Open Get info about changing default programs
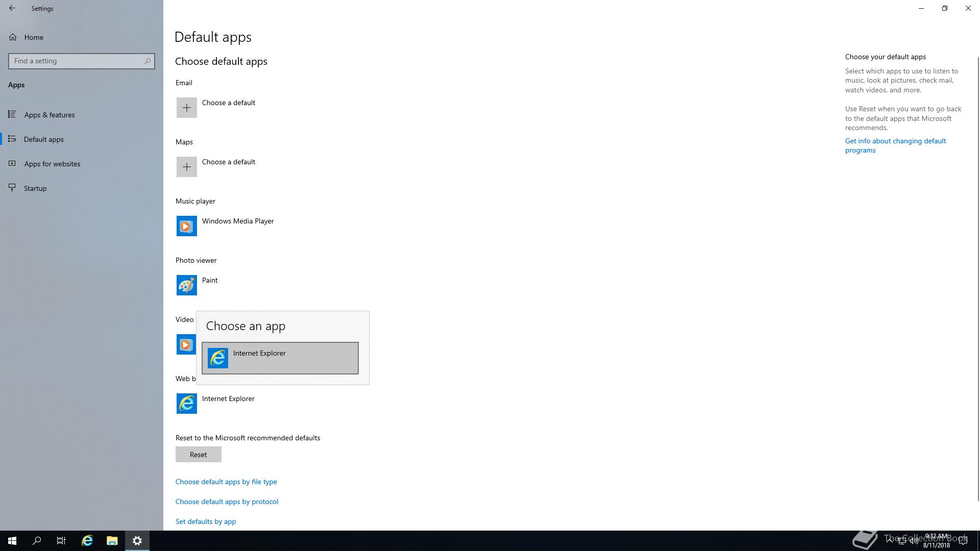 [x=896, y=145]
